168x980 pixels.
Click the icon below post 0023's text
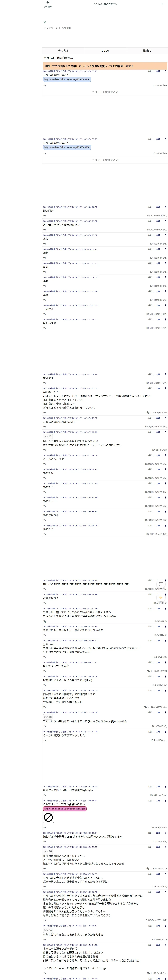click(x=45, y=621)
